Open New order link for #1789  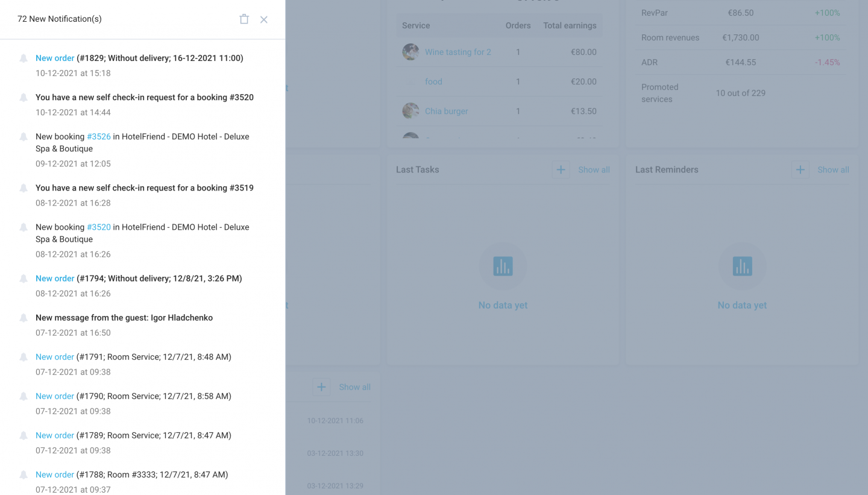(55, 435)
